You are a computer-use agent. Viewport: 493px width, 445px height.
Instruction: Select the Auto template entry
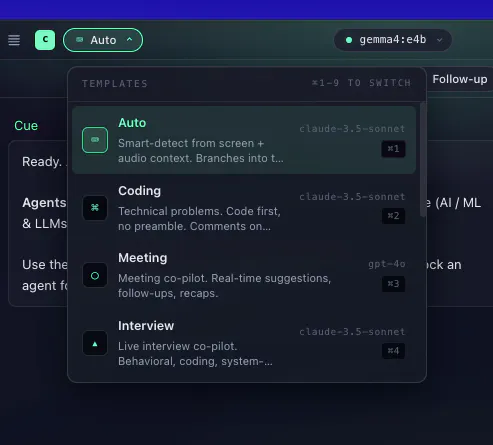pos(244,140)
